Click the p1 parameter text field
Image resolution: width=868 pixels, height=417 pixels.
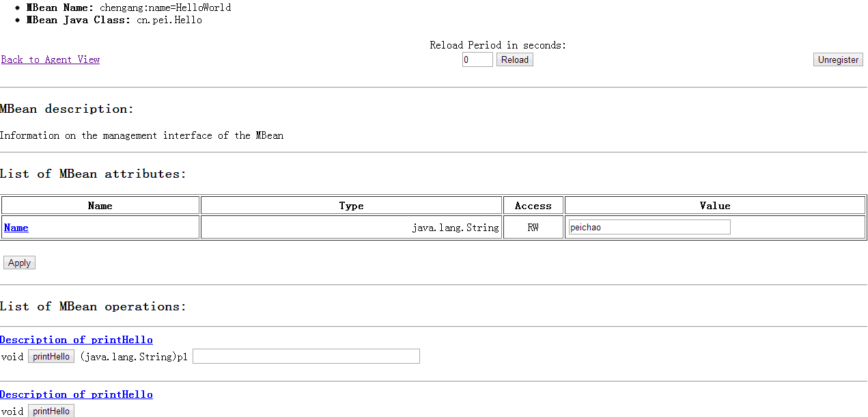click(x=306, y=356)
